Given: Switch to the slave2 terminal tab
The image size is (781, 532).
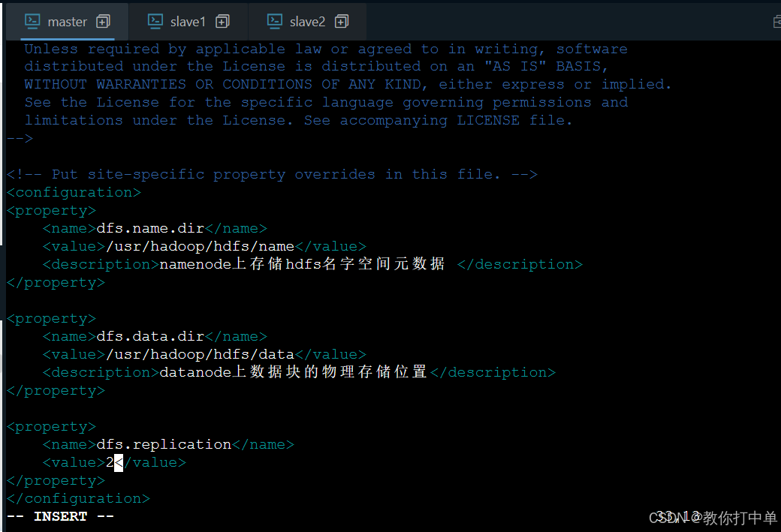Looking at the screenshot, I should pyautogui.click(x=307, y=22).
